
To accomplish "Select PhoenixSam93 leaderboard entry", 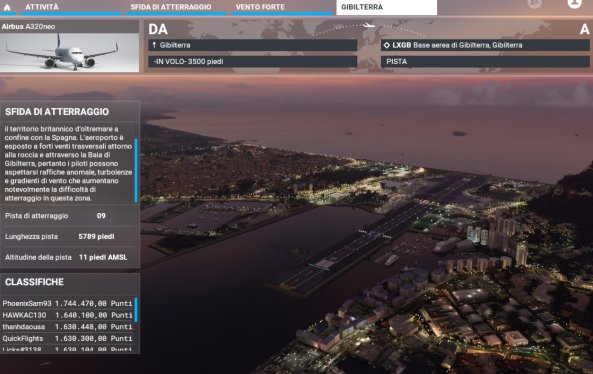I will [67, 303].
